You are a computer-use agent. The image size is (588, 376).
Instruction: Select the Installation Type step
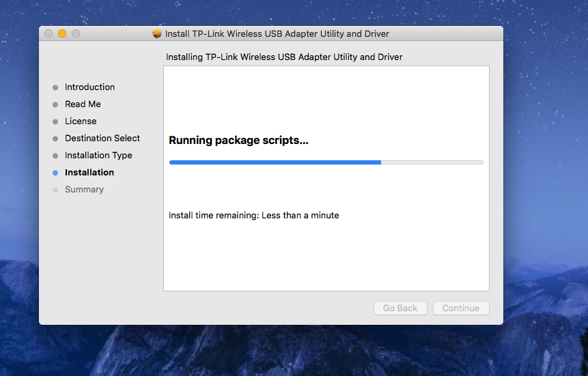98,155
